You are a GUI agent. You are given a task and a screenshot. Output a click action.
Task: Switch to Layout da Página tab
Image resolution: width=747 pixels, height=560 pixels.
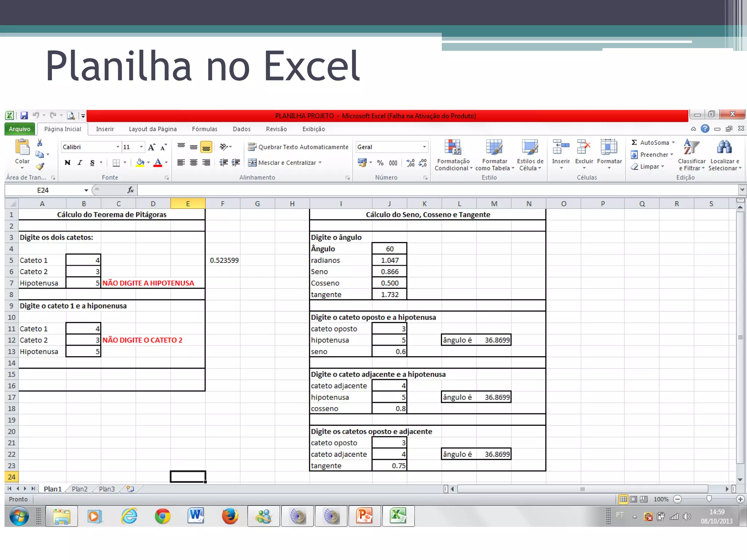(x=153, y=129)
